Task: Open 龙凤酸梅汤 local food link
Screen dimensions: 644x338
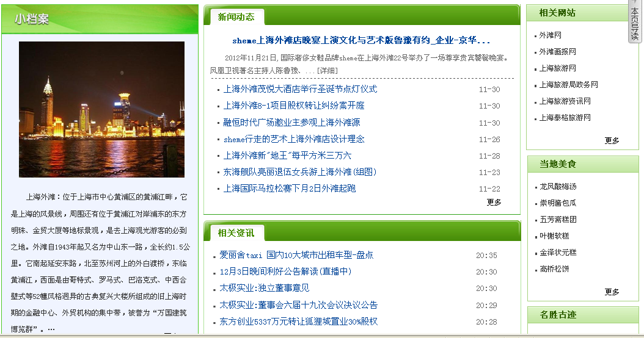Action: pos(557,187)
